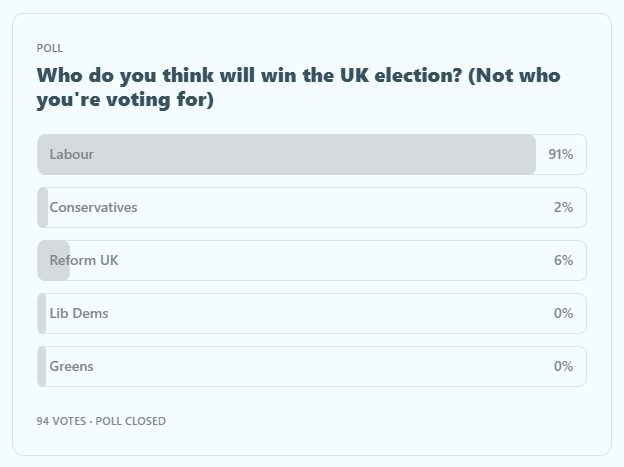Choose the Greens option label
The height and width of the screenshot is (467, 624).
71,367
